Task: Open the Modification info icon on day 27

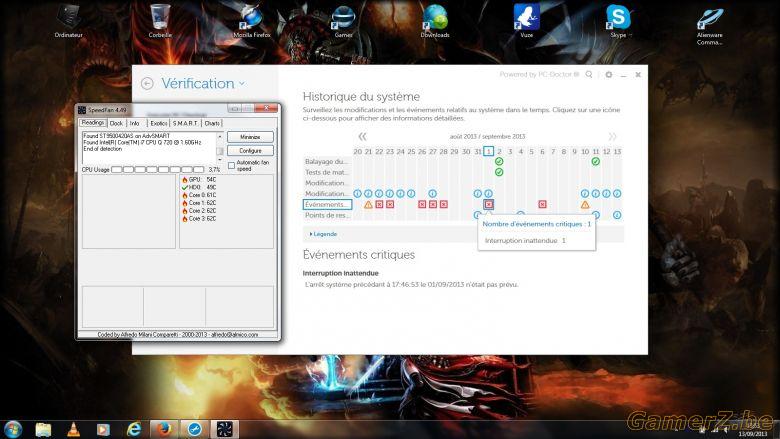Action: coord(432,193)
